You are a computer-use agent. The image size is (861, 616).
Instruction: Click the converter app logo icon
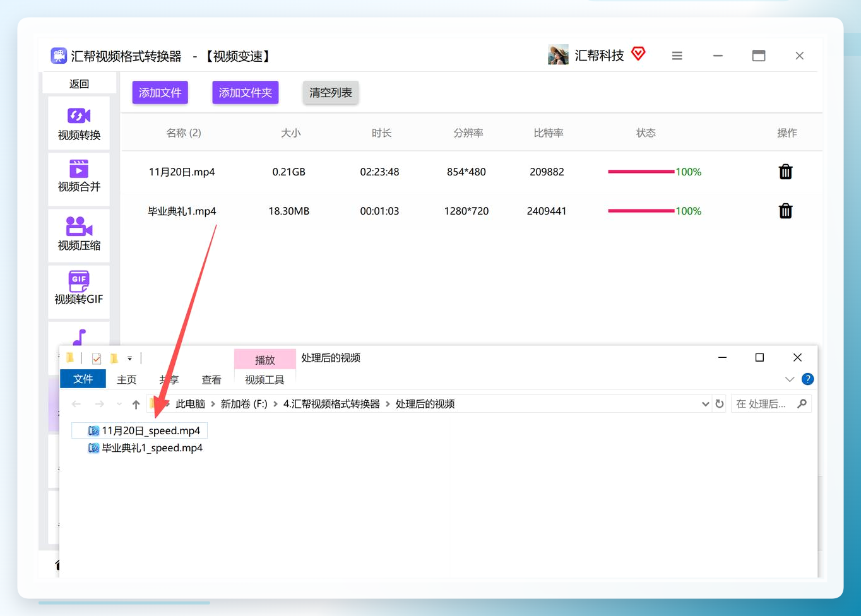tap(59, 56)
